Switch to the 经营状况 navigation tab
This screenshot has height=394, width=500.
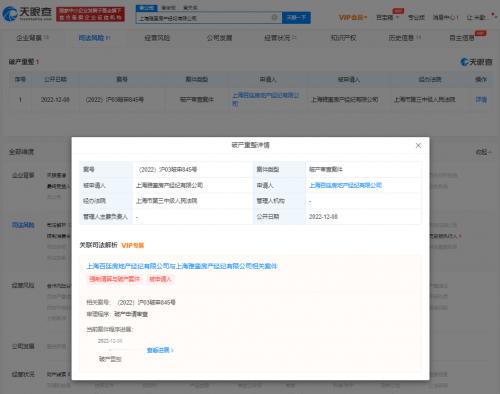[x=280, y=38]
